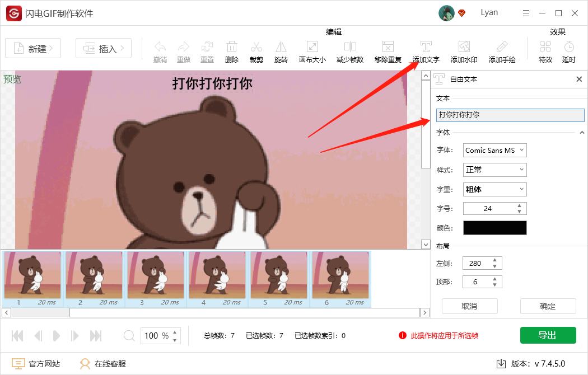The image size is (588, 375).
Task: Click the Undo (撤消) icon
Action: [x=160, y=47]
